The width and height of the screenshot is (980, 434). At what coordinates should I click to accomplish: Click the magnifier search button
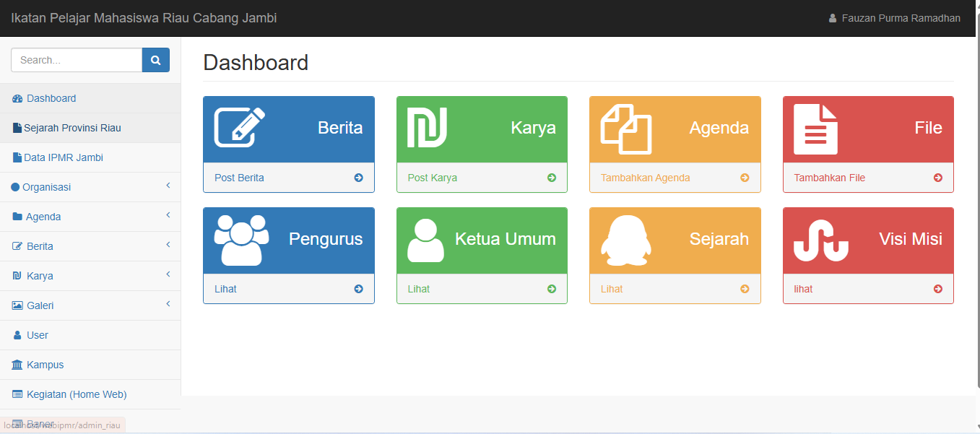[155, 60]
